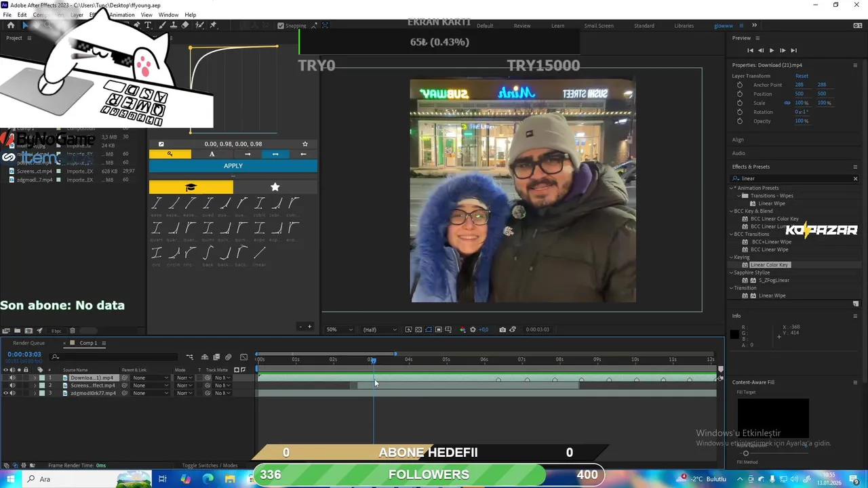Open the Windows Start menu
Screen dimensions: 868x488
(10, 479)
